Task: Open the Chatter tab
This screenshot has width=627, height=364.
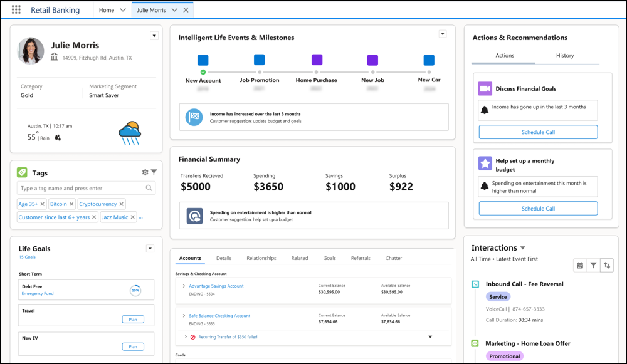Action: (394, 258)
